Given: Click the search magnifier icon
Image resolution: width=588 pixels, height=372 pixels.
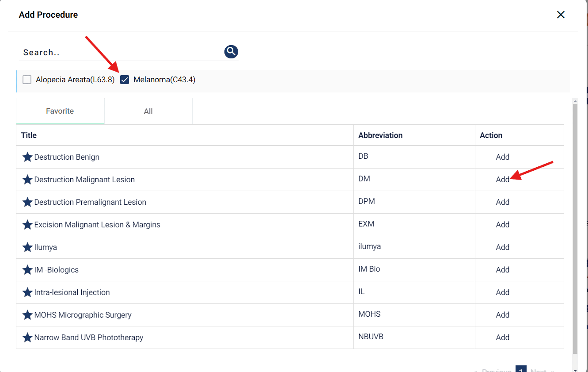Looking at the screenshot, I should coord(231,52).
